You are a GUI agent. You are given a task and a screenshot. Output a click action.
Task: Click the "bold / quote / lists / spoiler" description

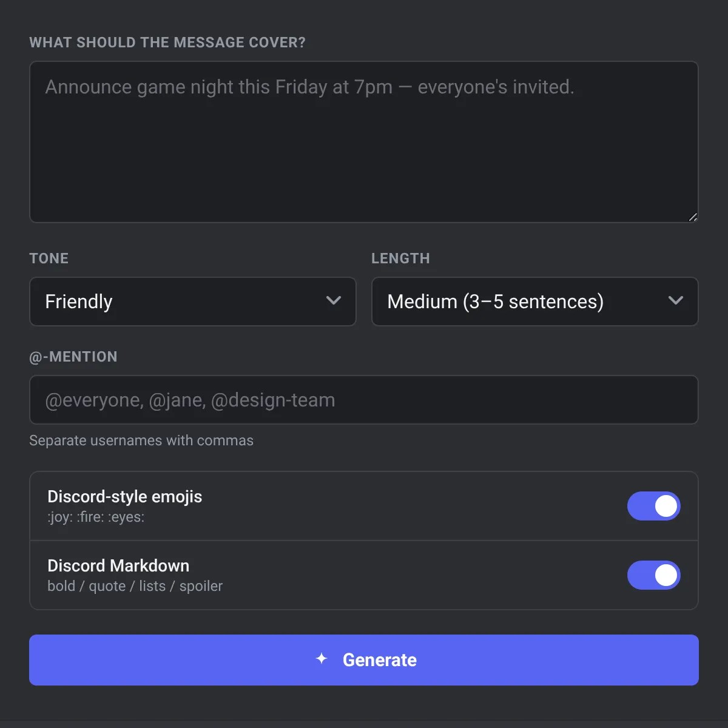coord(135,586)
